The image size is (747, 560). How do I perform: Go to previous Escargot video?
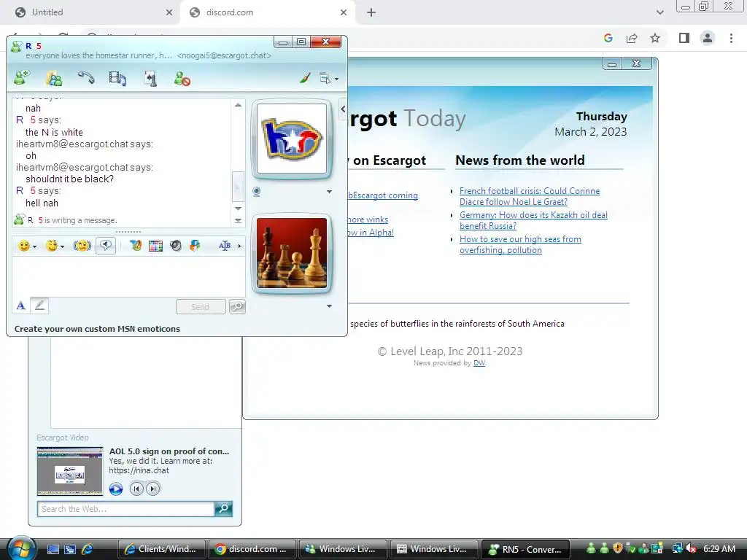[x=136, y=489]
